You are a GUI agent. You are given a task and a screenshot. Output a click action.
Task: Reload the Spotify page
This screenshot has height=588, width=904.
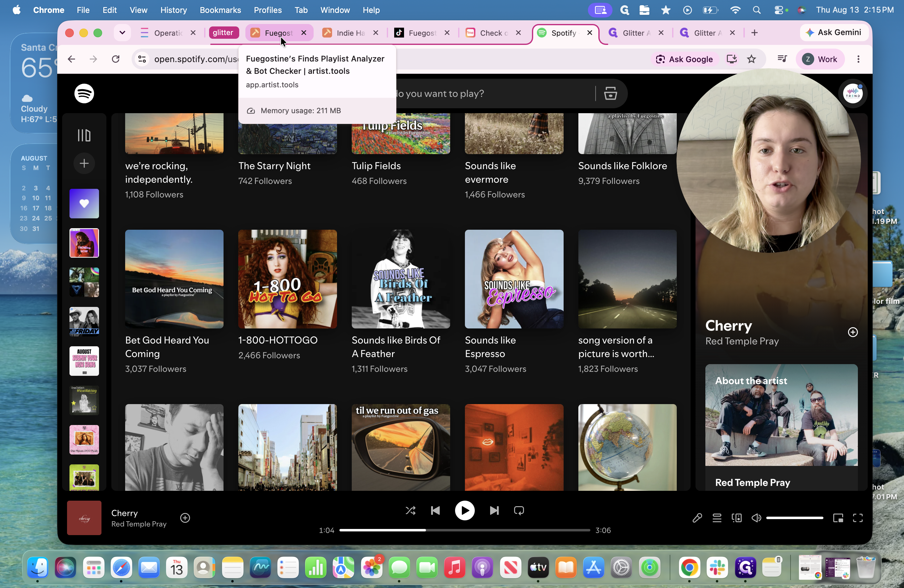click(116, 59)
